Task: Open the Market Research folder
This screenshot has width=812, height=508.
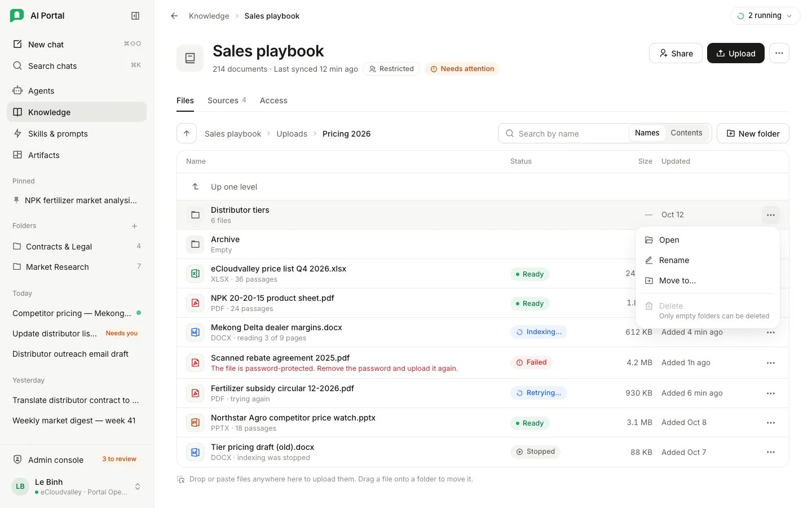Action: pos(77,267)
